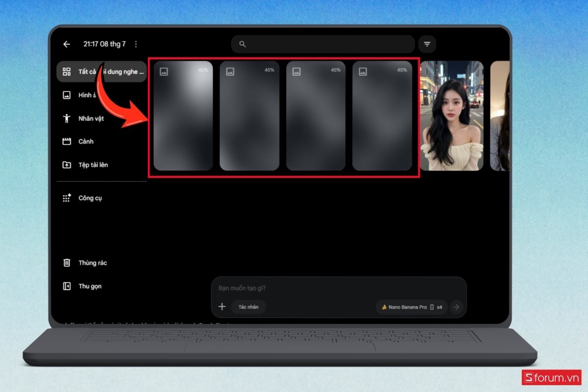Open the generated woman-in-street image thumbnail
588x392 pixels.
pos(451,116)
